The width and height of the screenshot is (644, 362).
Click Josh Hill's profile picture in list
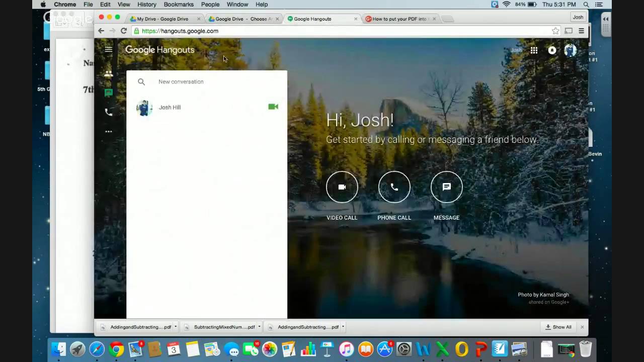click(144, 108)
